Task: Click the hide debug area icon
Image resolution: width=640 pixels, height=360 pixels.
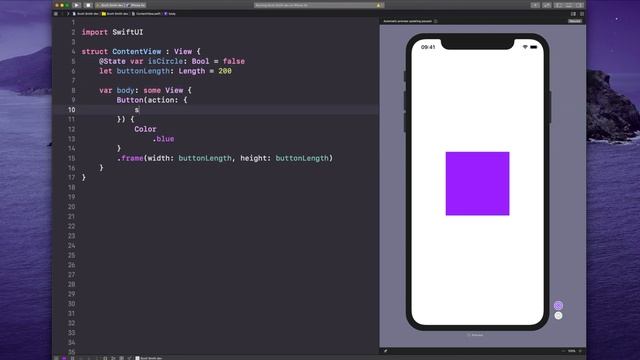Action: click(56, 358)
